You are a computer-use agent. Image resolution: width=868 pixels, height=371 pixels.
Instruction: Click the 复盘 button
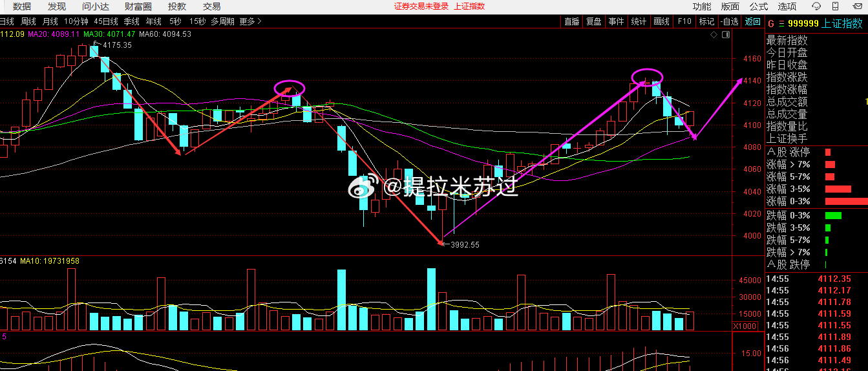point(594,21)
